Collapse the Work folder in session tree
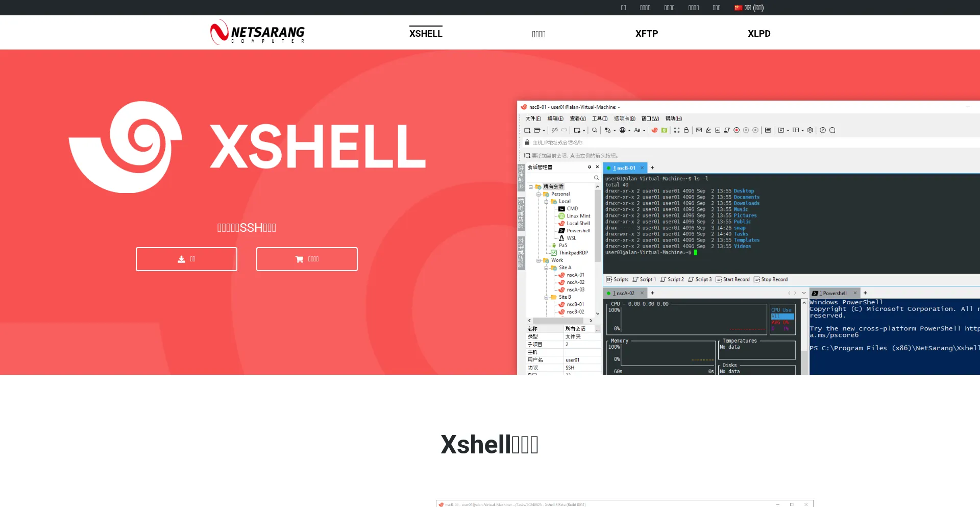 [x=538, y=261]
